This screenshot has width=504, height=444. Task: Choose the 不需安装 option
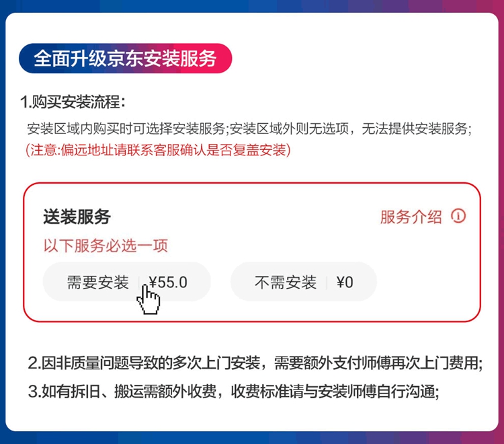click(x=285, y=283)
